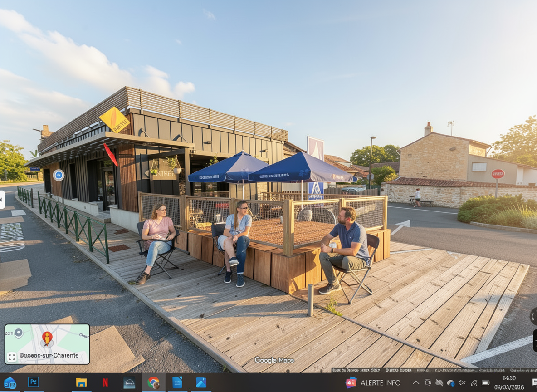The height and width of the screenshot is (392, 537).
Task: Expand the side panel with left arrow tab
Action: (x=2, y=200)
